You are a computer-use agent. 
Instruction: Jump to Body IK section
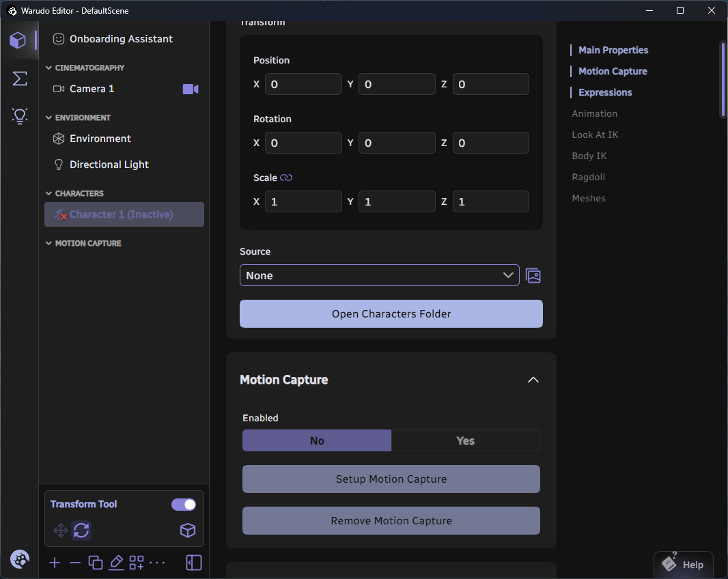(589, 156)
